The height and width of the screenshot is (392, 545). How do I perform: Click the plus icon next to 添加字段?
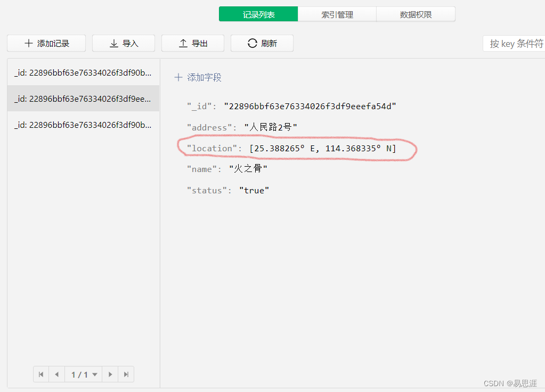pyautogui.click(x=178, y=77)
